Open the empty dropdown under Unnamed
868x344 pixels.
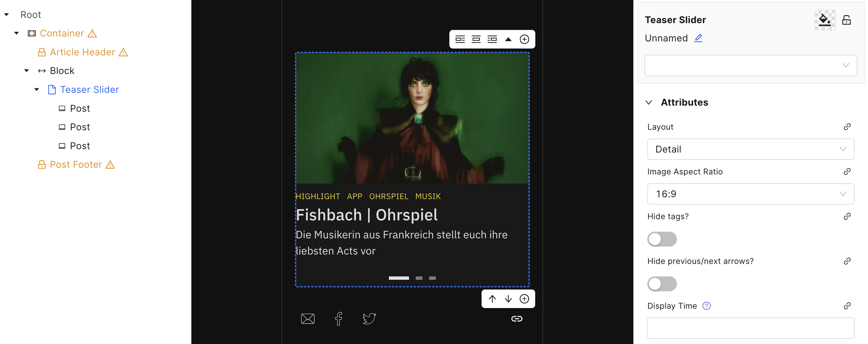pos(750,65)
